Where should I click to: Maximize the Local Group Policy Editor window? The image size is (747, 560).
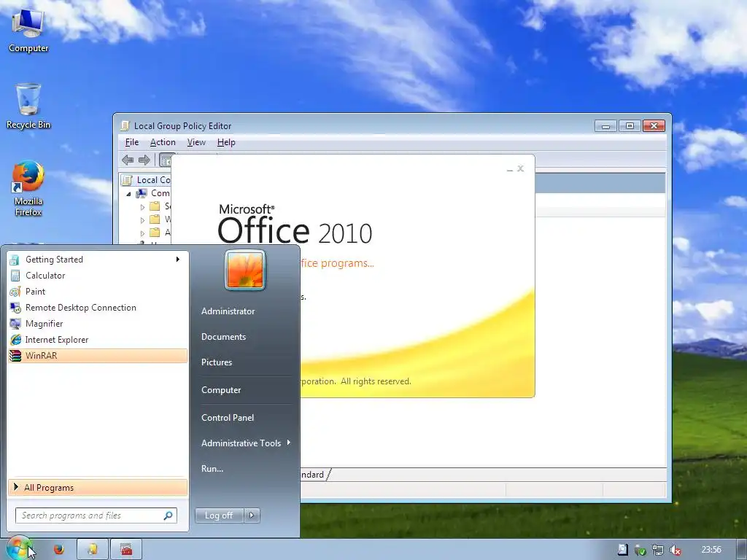click(x=630, y=125)
